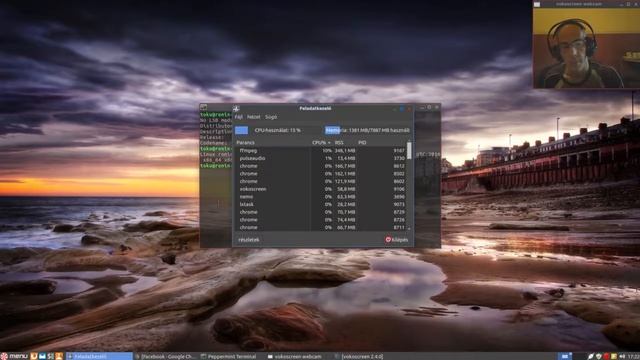Click the részletek details button

[249, 240]
